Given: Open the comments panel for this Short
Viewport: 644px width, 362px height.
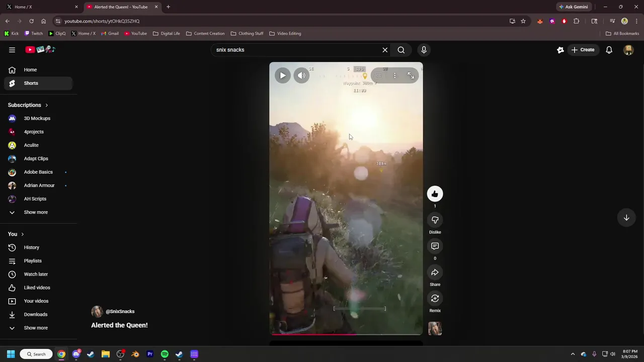Looking at the screenshot, I should pos(435,246).
